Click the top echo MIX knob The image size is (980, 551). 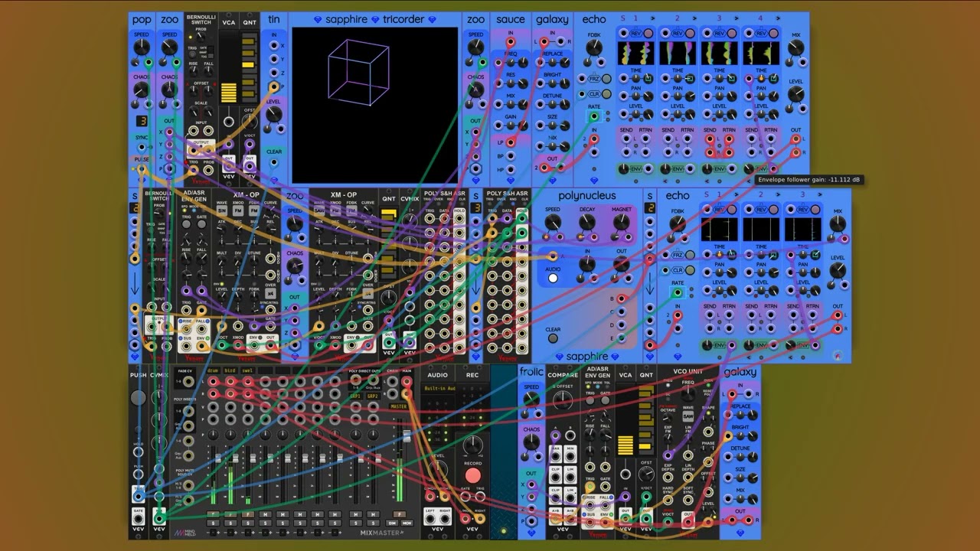coord(795,47)
